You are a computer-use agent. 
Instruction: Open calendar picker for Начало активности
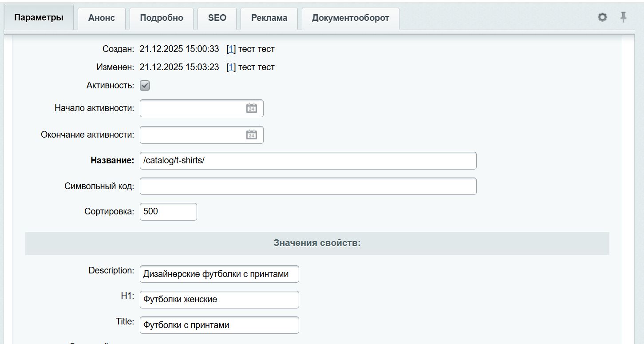coord(251,108)
